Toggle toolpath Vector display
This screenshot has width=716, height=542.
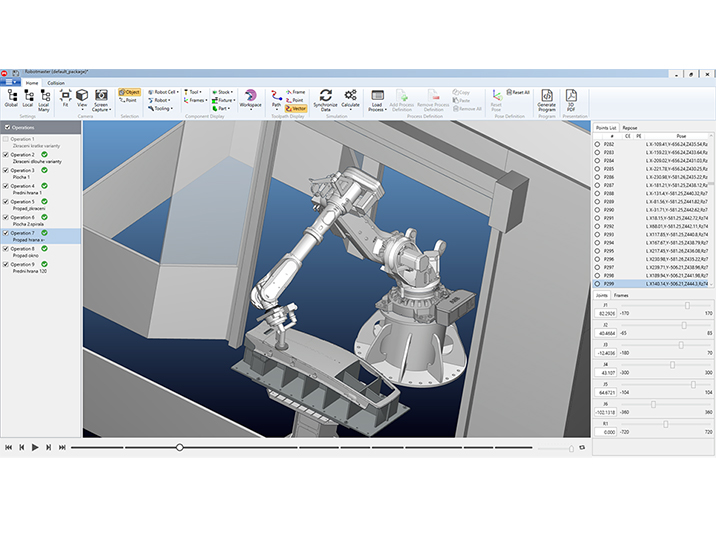[296, 109]
